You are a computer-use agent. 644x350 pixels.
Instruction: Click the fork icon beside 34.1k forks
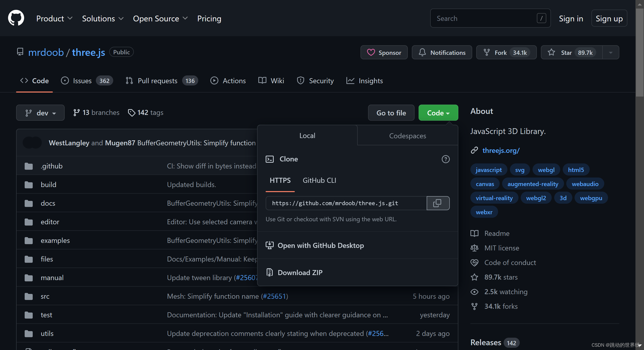pos(474,306)
